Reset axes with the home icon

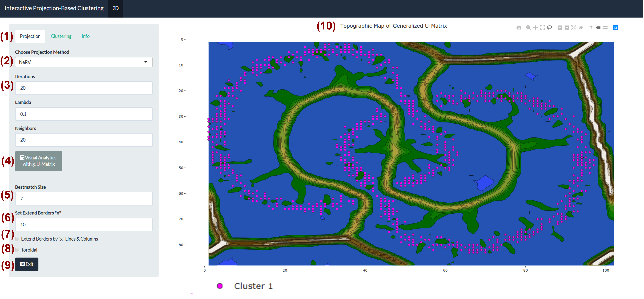[581, 28]
